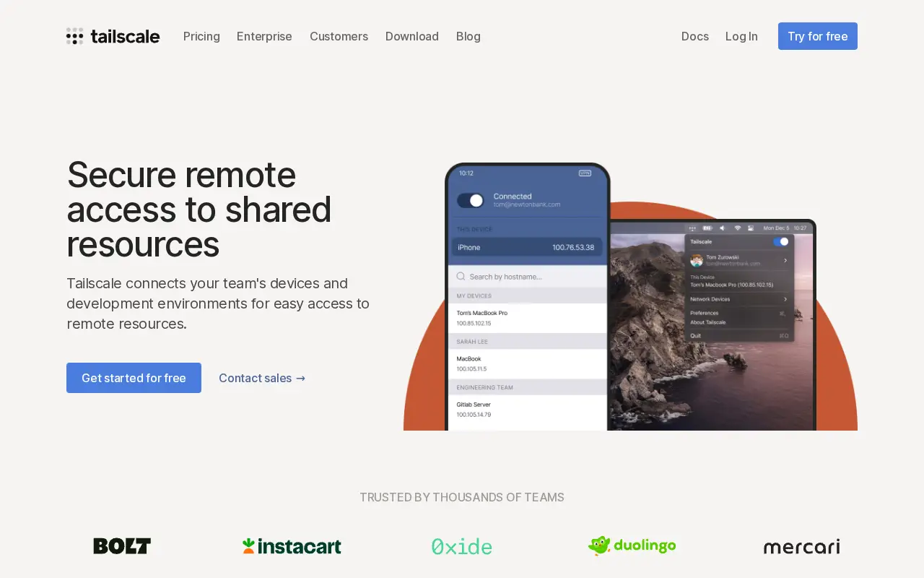Select Tom's MacBook Pro on phone list
924x578 pixels.
528,318
